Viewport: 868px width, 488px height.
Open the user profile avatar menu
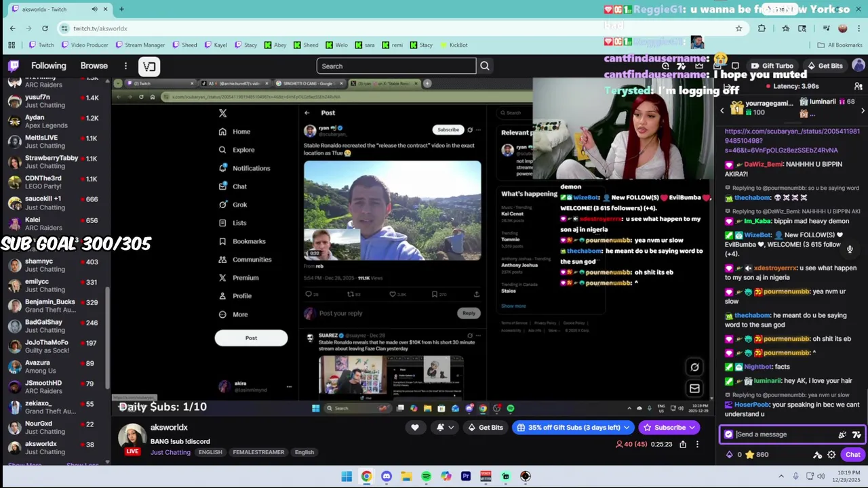(859, 66)
